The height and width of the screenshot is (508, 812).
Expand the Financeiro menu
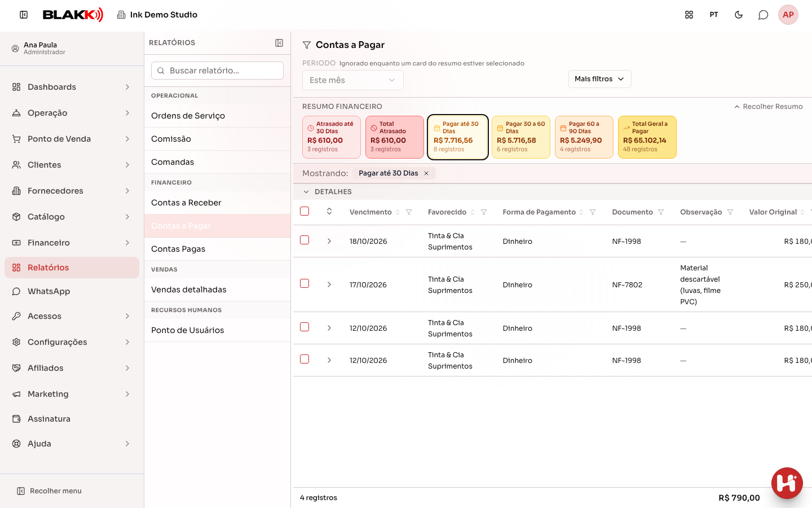(x=72, y=243)
